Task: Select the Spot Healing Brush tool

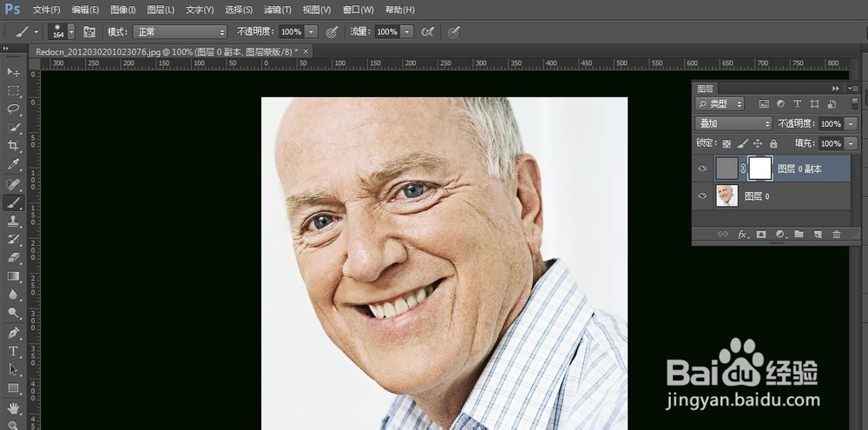Action: pos(13,183)
